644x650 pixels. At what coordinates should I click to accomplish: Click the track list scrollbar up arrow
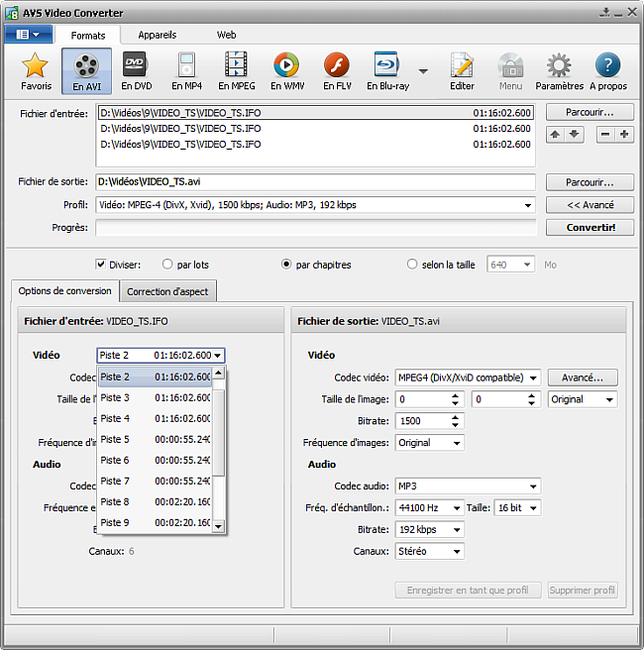point(218,373)
